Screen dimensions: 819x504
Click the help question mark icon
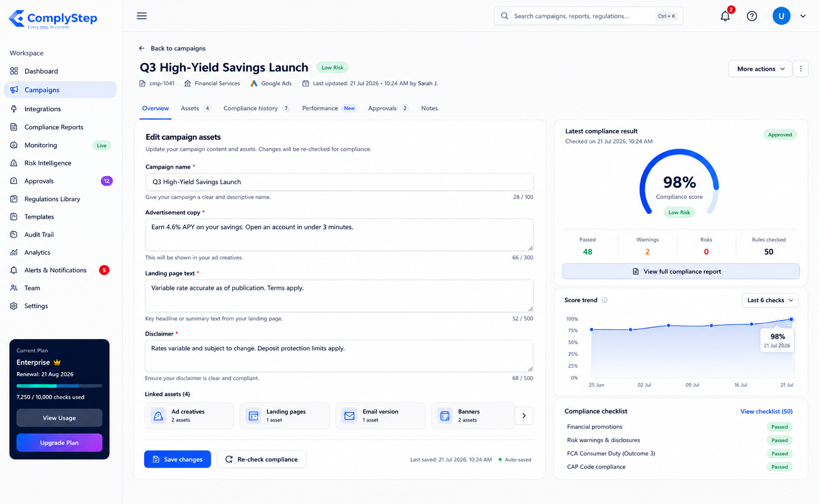click(x=752, y=16)
